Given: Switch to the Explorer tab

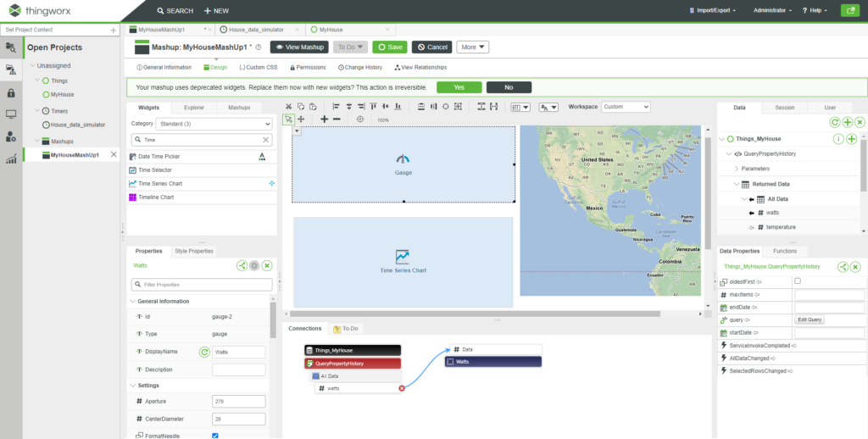Looking at the screenshot, I should 194,108.
